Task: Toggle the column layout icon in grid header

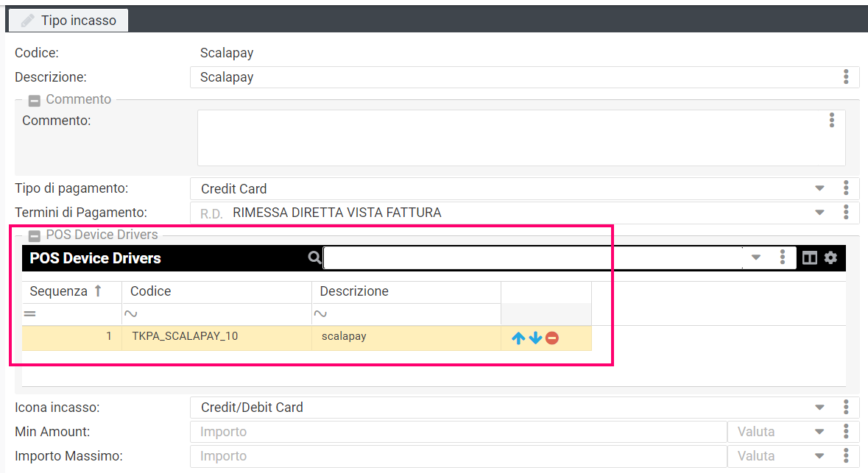Action: [810, 257]
